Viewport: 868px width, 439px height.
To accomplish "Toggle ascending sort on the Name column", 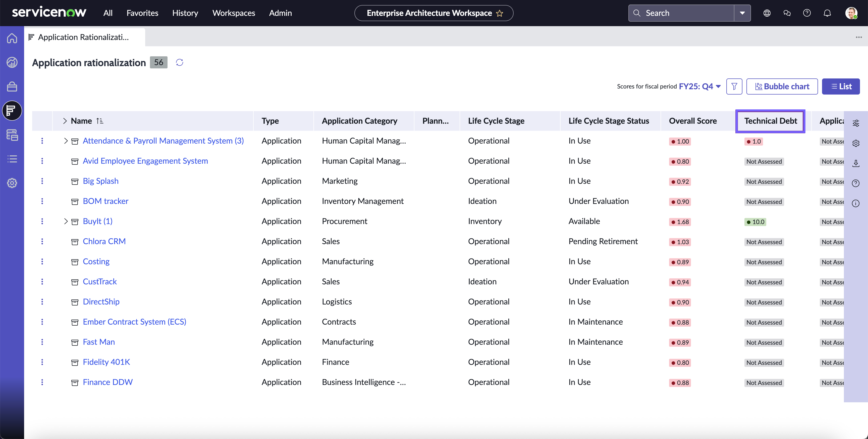I will tap(100, 121).
